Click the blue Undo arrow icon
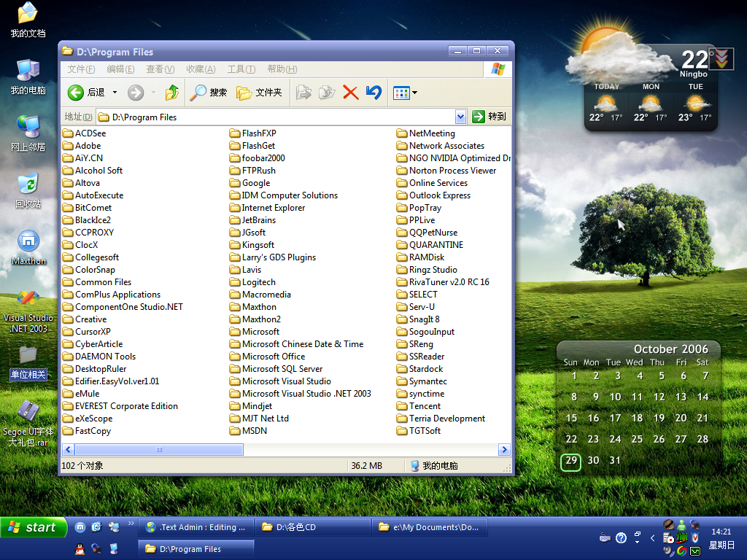Image resolution: width=747 pixels, height=560 pixels. (374, 93)
